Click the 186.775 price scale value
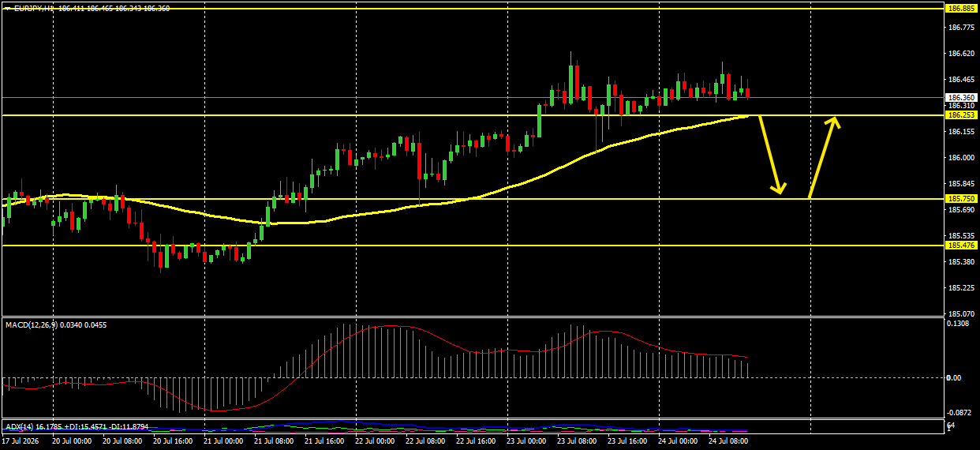Viewport: 980px width, 450px height. (x=960, y=28)
